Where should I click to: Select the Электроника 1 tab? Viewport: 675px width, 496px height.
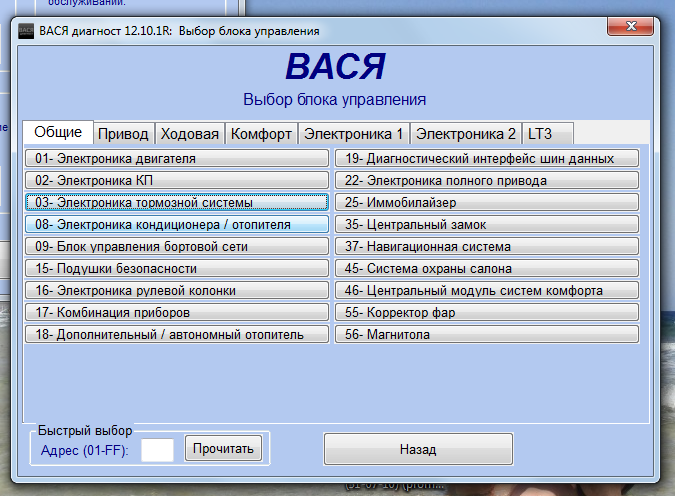[353, 134]
